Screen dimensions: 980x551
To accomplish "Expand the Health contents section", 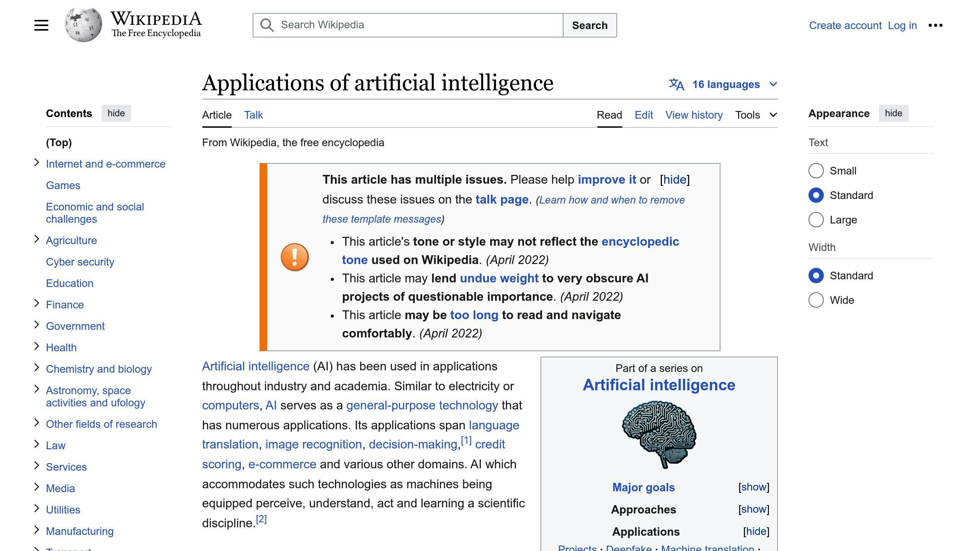I will pos(37,346).
